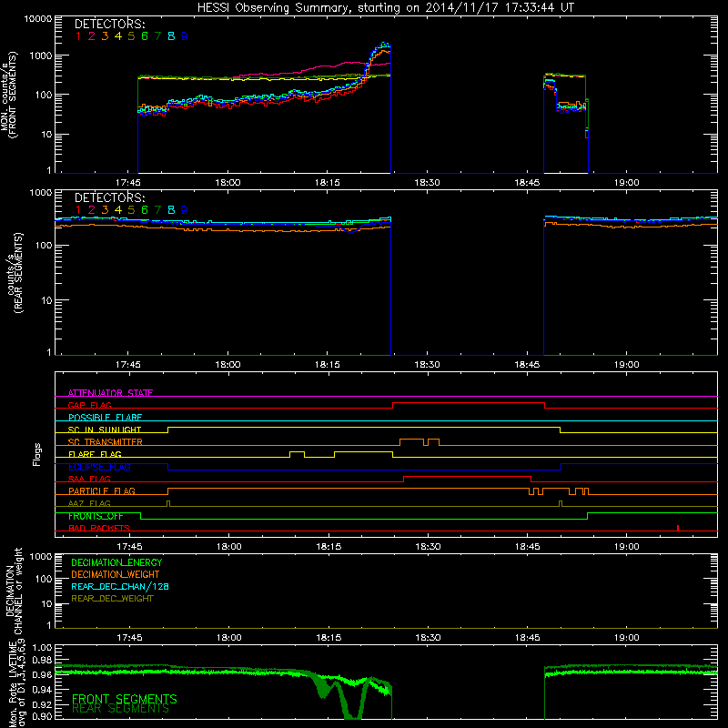
Task: Click the 18:00 tick label under the rear segments plot
Action: pyautogui.click(x=228, y=365)
